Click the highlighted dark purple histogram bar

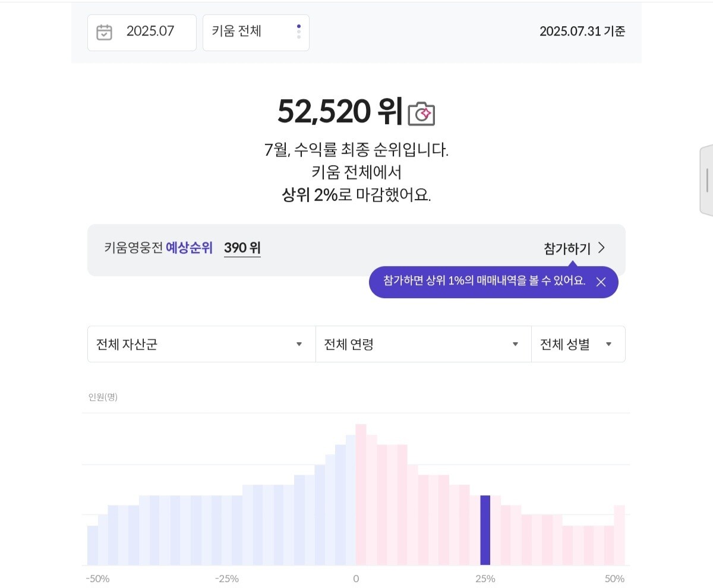tap(485, 530)
